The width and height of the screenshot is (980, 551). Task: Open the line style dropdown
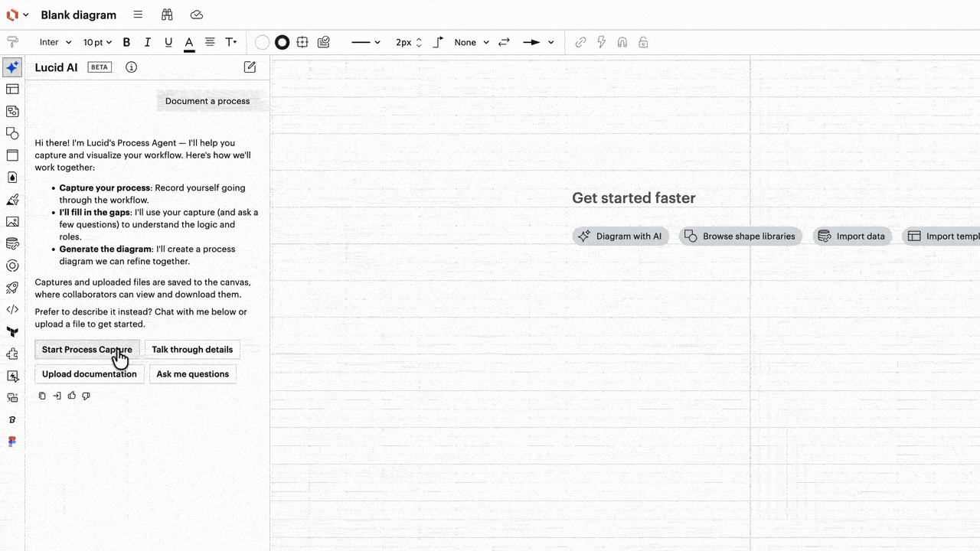[366, 43]
